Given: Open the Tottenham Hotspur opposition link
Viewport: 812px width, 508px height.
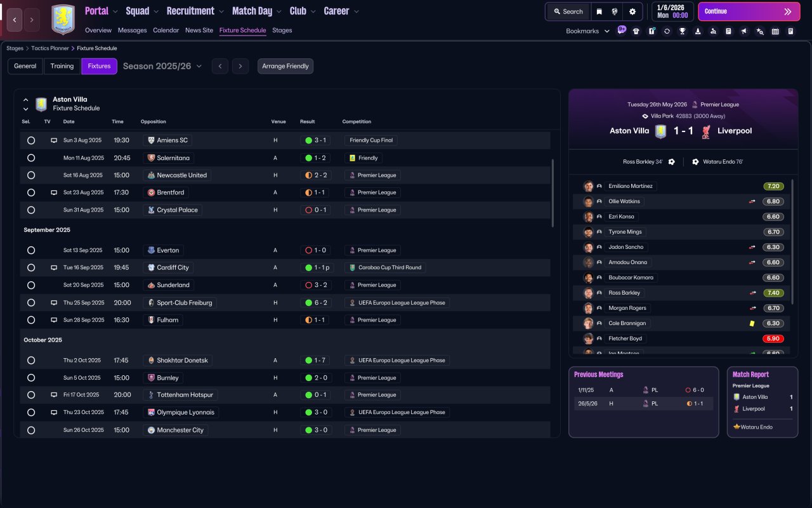Looking at the screenshot, I should pos(181,395).
